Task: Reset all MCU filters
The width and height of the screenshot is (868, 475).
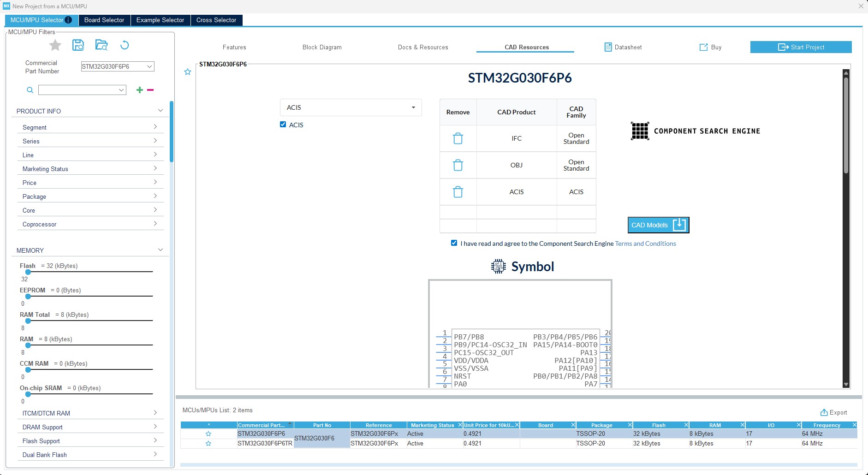Action: (125, 45)
